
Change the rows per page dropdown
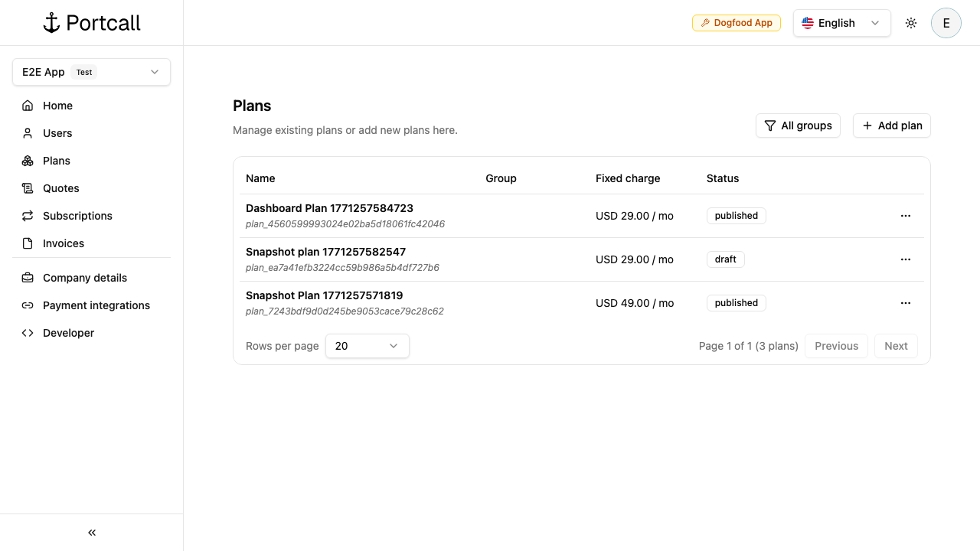(x=367, y=346)
